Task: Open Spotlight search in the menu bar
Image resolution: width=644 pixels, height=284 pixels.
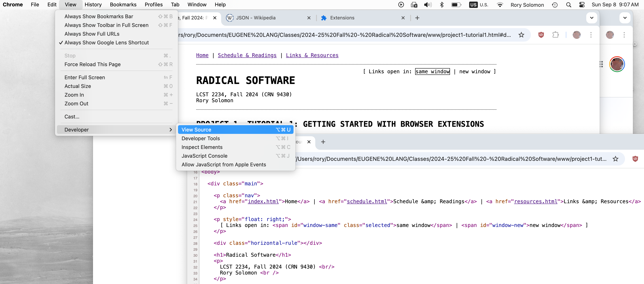Action: click(x=568, y=5)
